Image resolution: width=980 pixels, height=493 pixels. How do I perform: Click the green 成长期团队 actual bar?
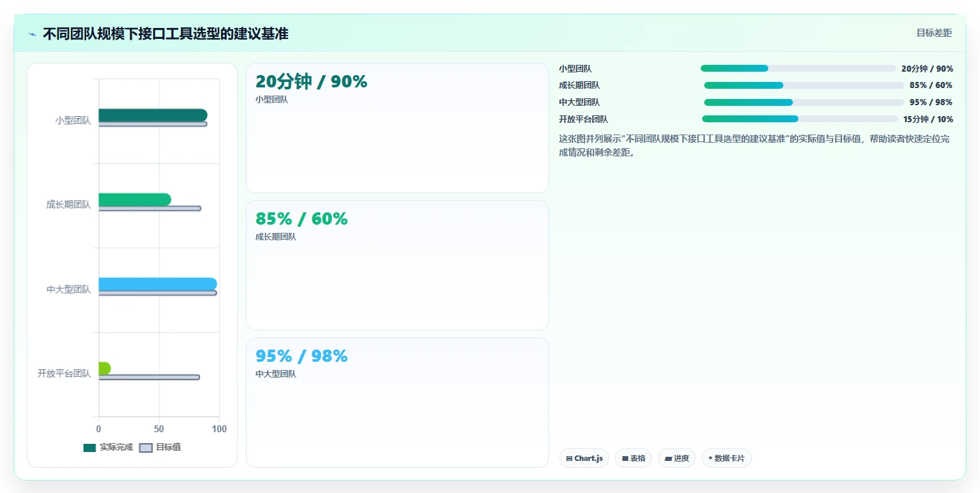pos(135,199)
